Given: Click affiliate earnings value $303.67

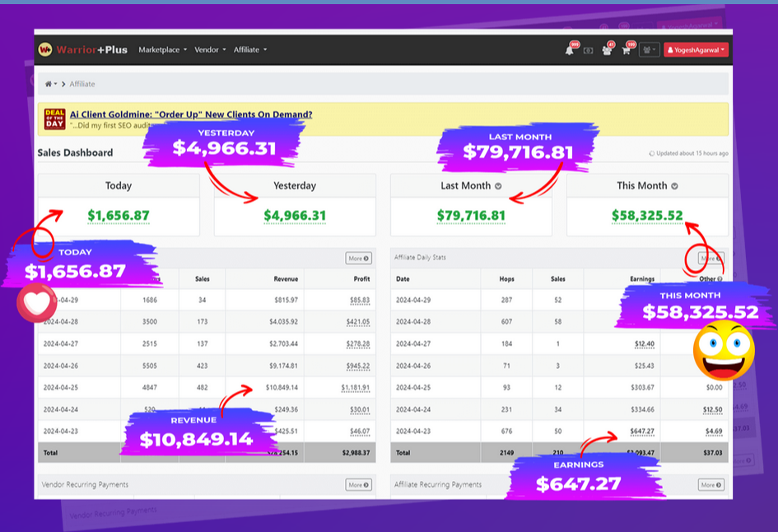Looking at the screenshot, I should (x=642, y=388).
